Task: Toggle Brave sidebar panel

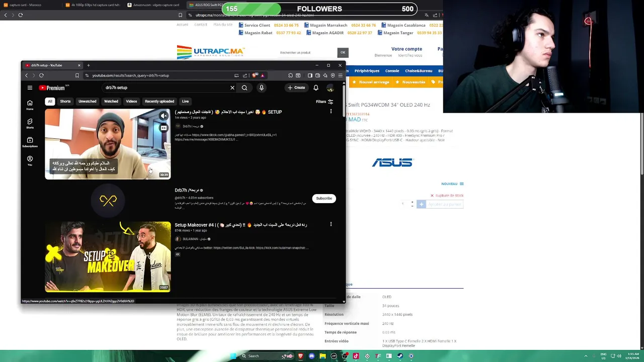Action: (x=310, y=75)
